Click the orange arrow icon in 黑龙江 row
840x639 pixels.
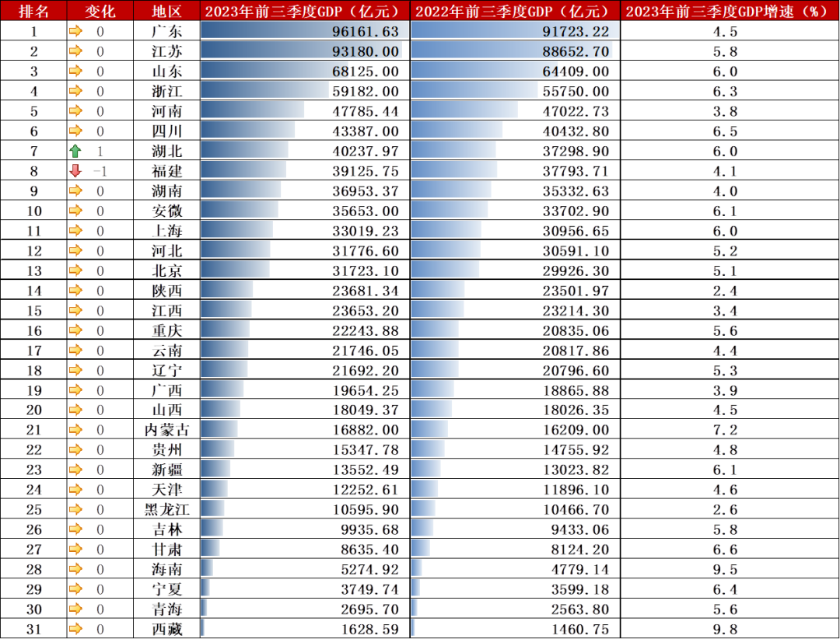coord(75,509)
